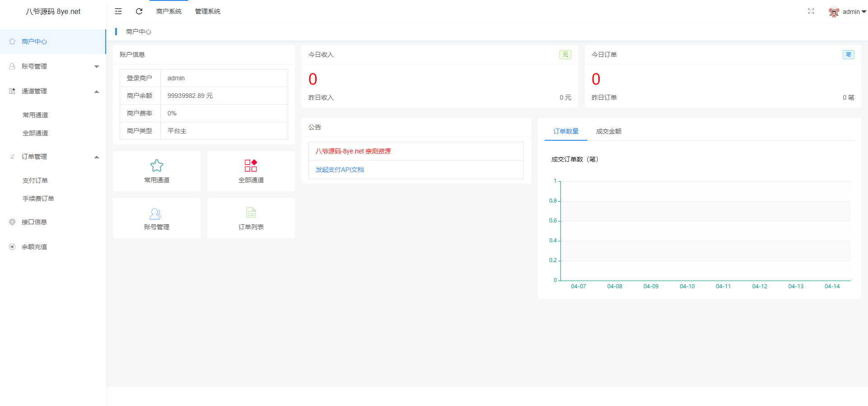Click the 笔 badge on 今日订单 card
Screen dimensions: 868x406
pyautogui.click(x=849, y=54)
